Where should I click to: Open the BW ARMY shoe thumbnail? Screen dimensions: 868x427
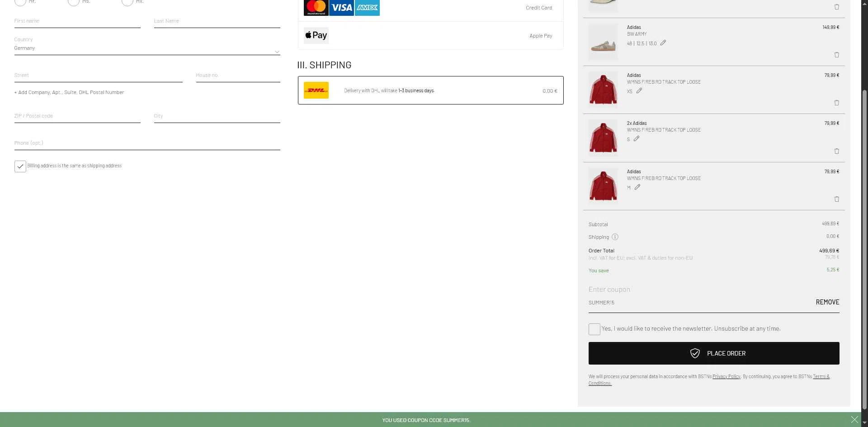point(603,42)
